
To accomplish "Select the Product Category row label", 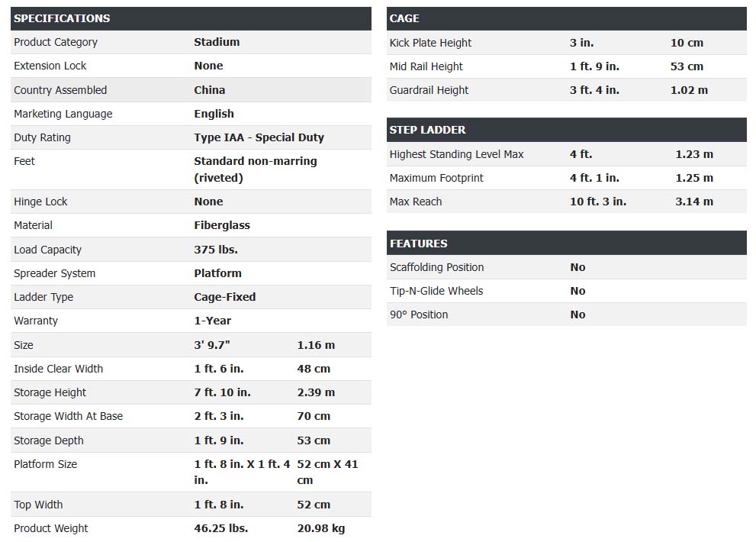I will [56, 42].
